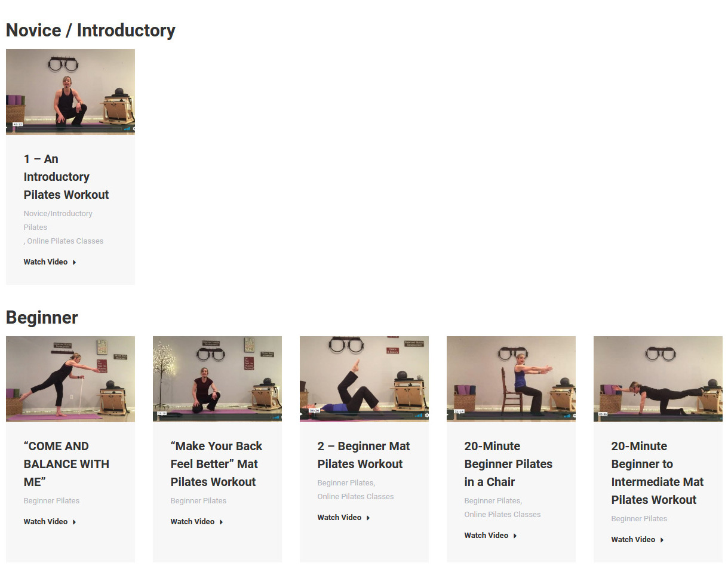This screenshot has height=572, width=728.
Task: Click arrow icon beside Introductory workout Watch Video
Action: point(74,262)
